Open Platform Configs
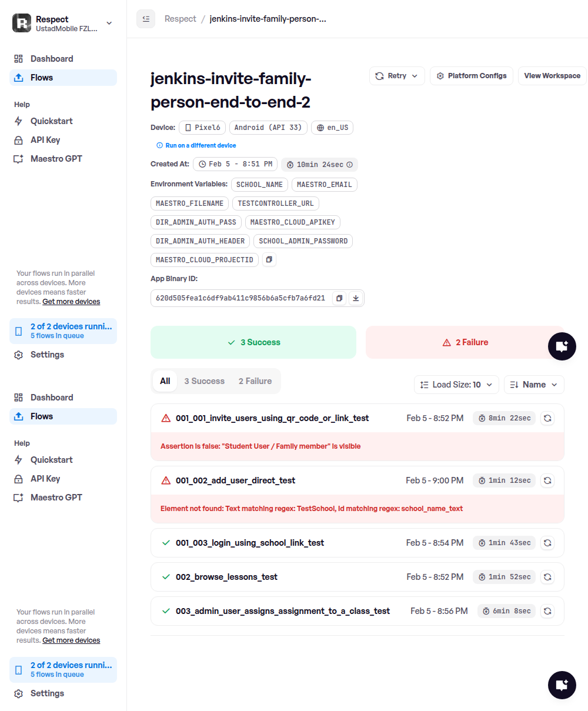Image resolution: width=588 pixels, height=711 pixels. click(472, 76)
